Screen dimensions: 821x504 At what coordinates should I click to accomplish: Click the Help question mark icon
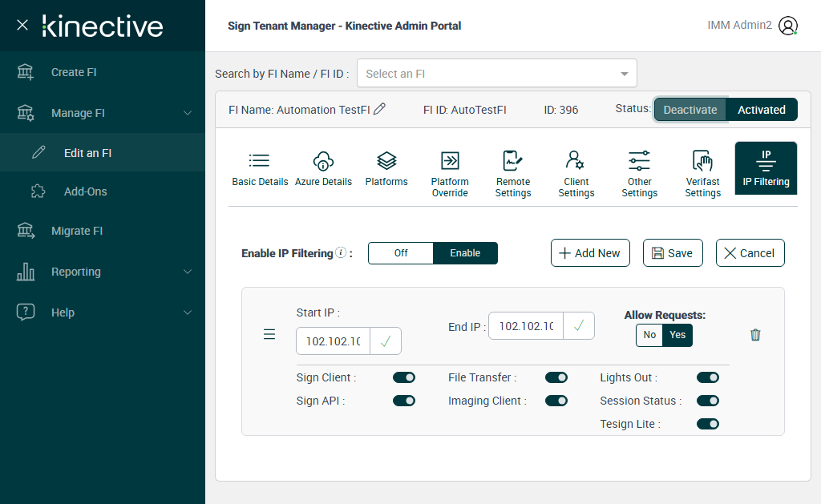25,312
